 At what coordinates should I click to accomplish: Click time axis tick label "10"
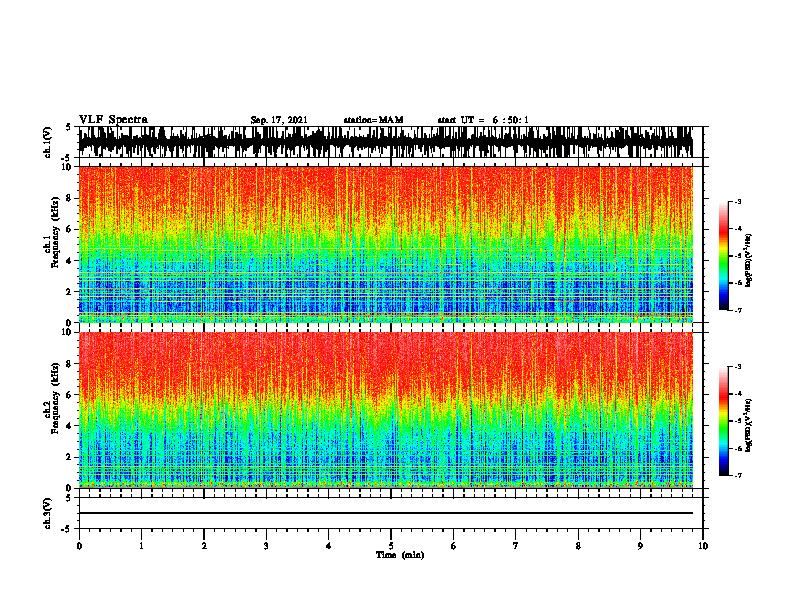point(703,546)
